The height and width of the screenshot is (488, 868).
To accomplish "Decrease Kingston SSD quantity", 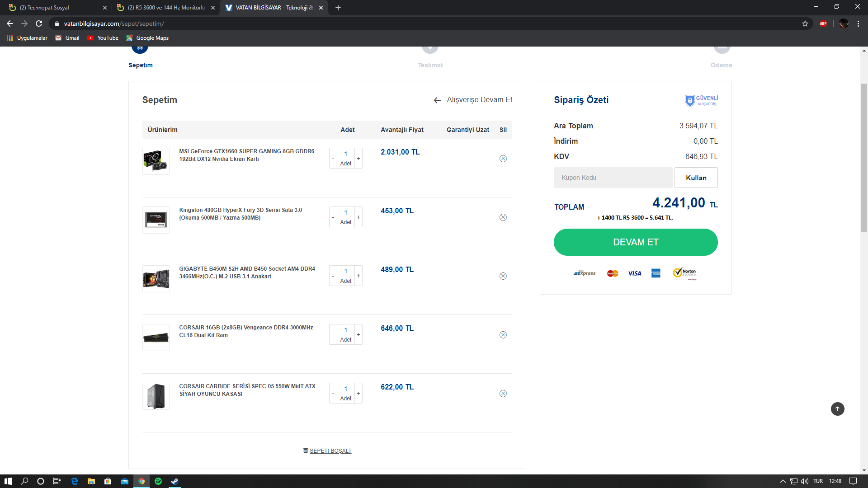I will coord(333,217).
